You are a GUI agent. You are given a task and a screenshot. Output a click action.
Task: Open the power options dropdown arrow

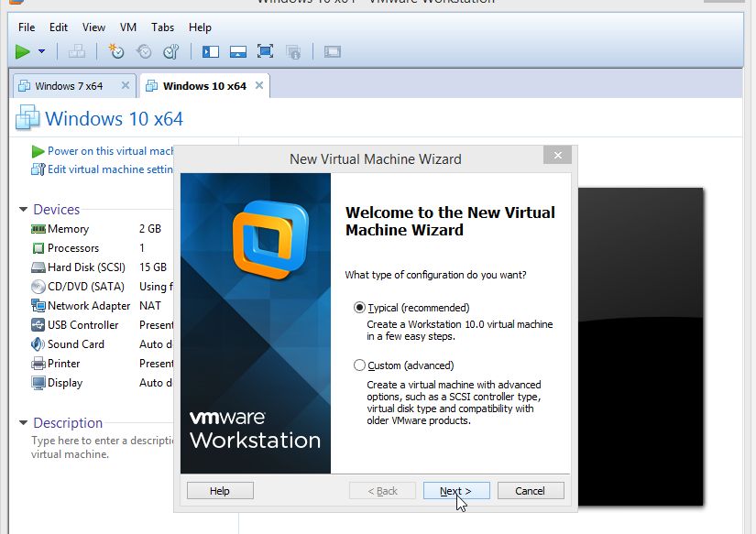tap(41, 51)
